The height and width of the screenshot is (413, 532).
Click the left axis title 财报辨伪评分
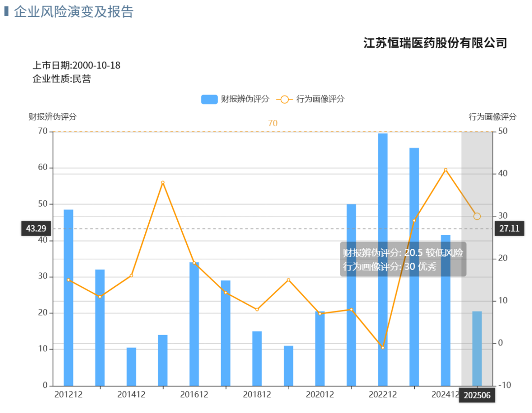[53, 117]
